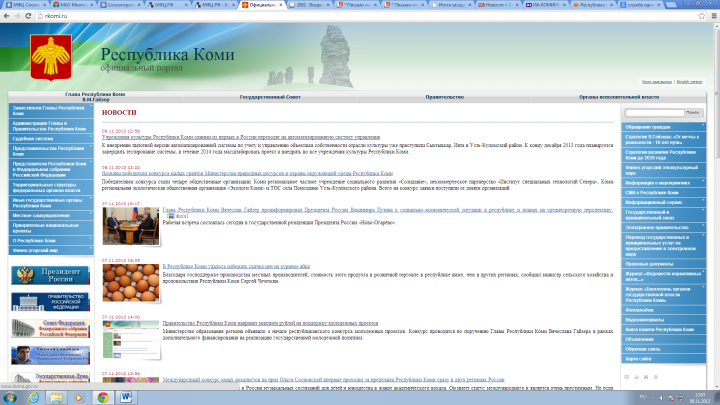
Task: Switch to Chrome taskbar icon
Action: pyautogui.click(x=103, y=398)
